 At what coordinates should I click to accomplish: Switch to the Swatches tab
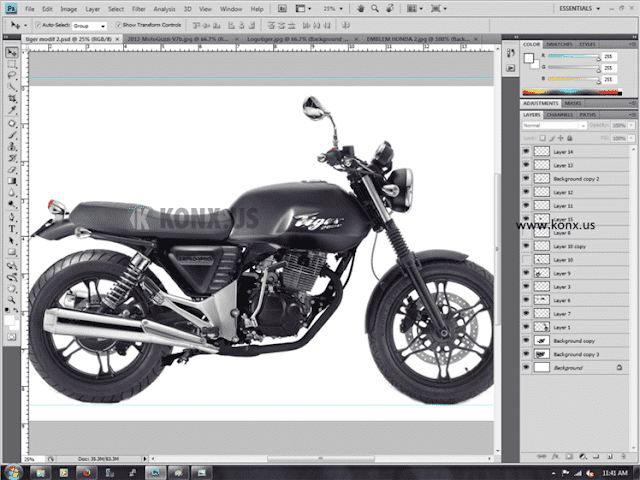pos(559,44)
